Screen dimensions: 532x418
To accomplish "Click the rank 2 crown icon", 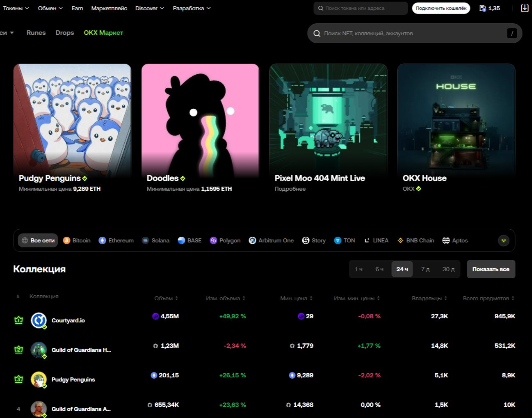I will (18, 349).
